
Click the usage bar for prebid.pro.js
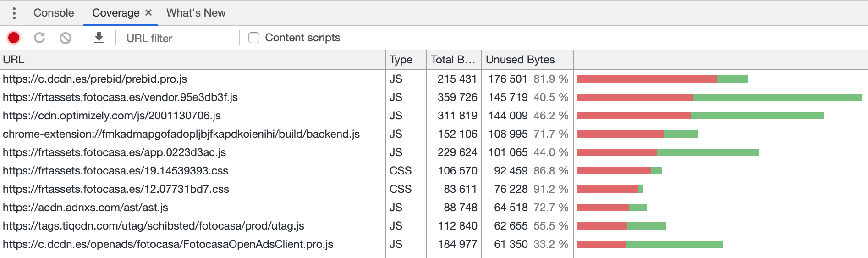(x=663, y=79)
